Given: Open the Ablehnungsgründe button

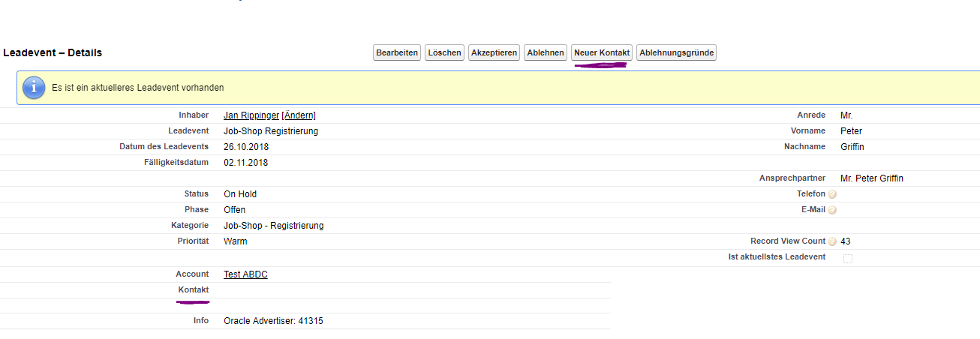Looking at the screenshot, I should 676,52.
